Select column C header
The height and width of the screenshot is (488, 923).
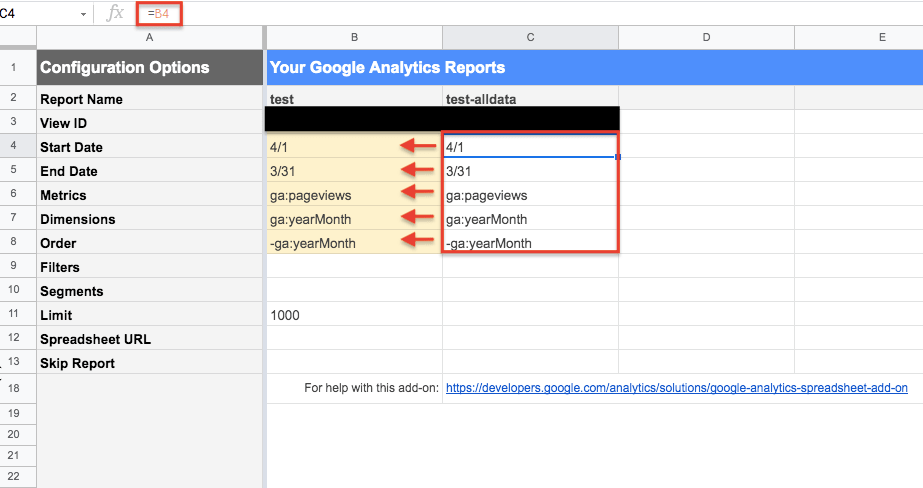[x=530, y=37]
